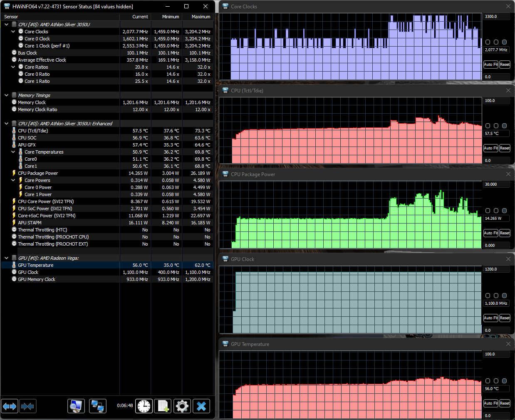Select second radio button in CPU (Tctl/Tdie) graph
515x420 pixels.
tap(496, 126)
